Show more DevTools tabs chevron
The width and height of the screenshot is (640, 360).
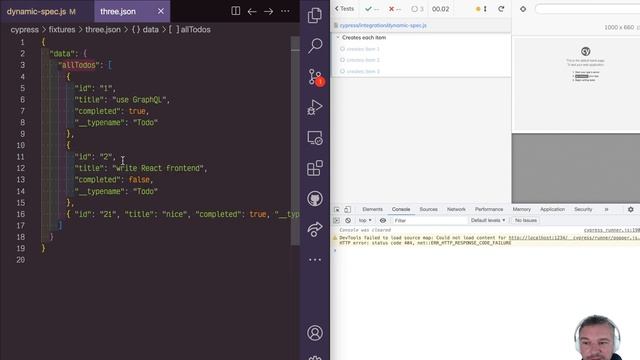click(x=607, y=209)
